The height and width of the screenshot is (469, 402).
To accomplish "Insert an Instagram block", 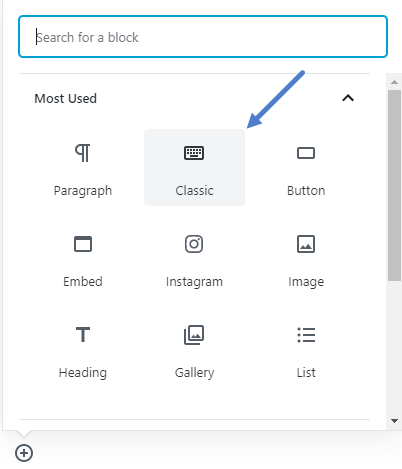I will pos(194,259).
